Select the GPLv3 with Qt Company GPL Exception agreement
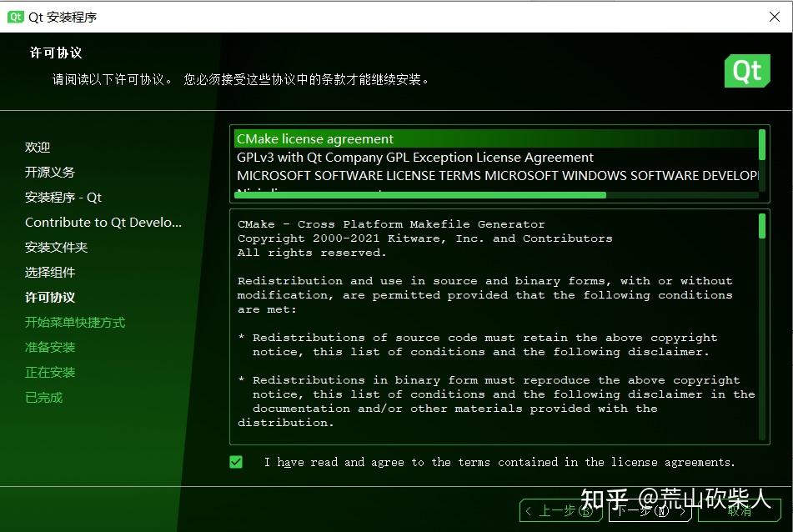Image resolution: width=793 pixels, height=532 pixels. tap(415, 157)
